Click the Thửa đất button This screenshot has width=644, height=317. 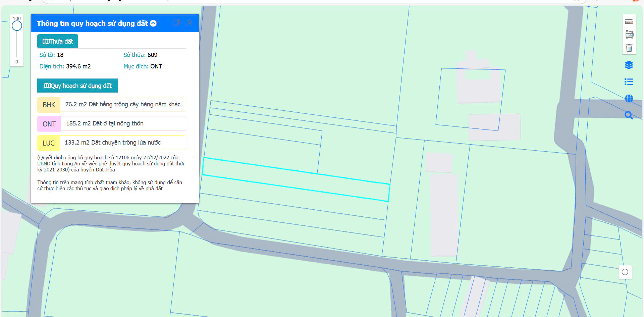pos(58,41)
